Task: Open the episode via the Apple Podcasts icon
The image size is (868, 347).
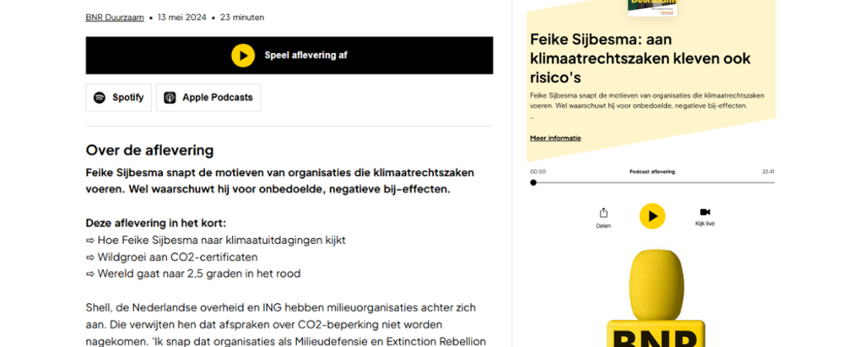Action: (170, 97)
